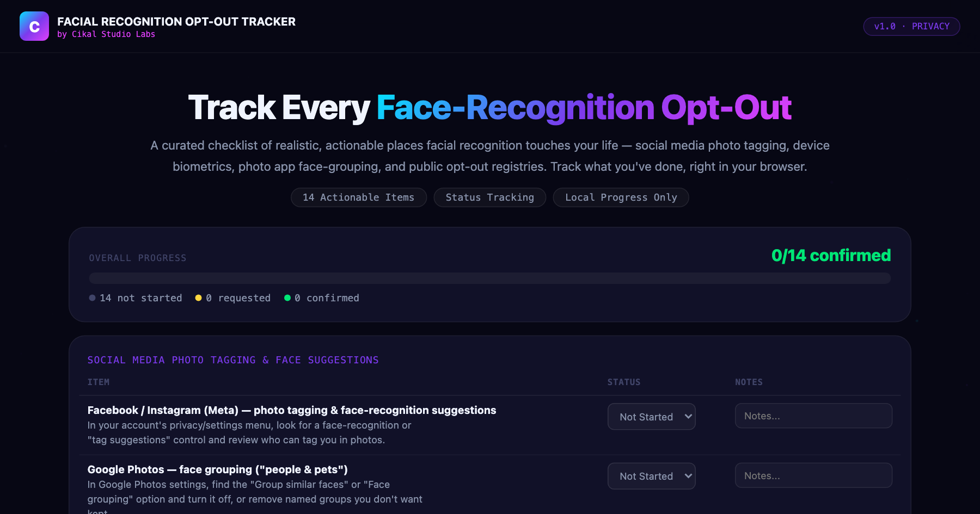Click the Status Tracking pill
This screenshot has height=514, width=980.
(x=489, y=197)
